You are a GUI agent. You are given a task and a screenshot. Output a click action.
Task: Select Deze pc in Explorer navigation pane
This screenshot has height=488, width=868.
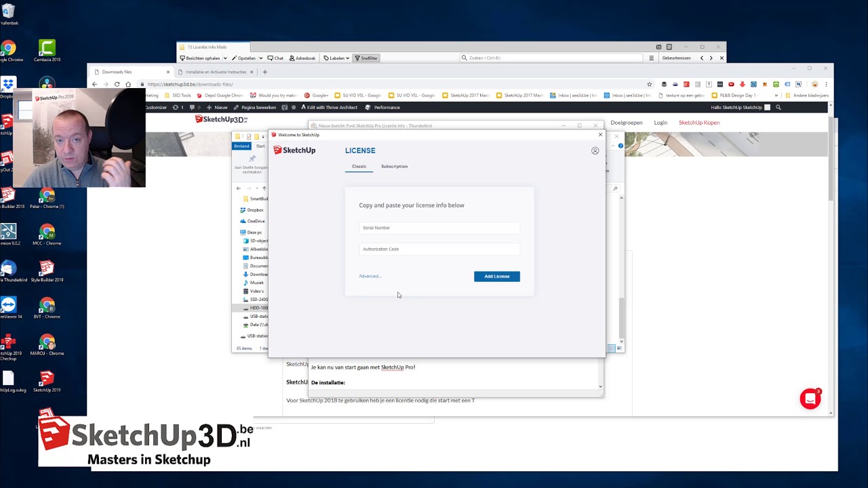pyautogui.click(x=252, y=232)
